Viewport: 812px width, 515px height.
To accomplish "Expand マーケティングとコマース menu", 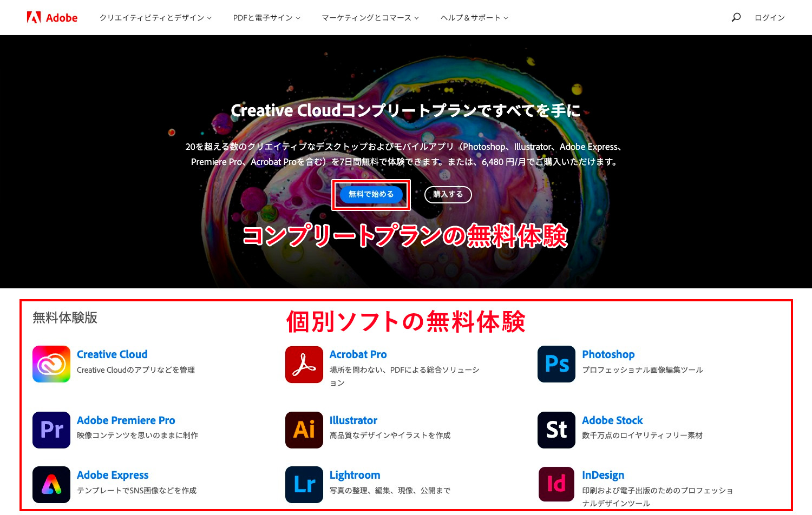I will point(370,18).
